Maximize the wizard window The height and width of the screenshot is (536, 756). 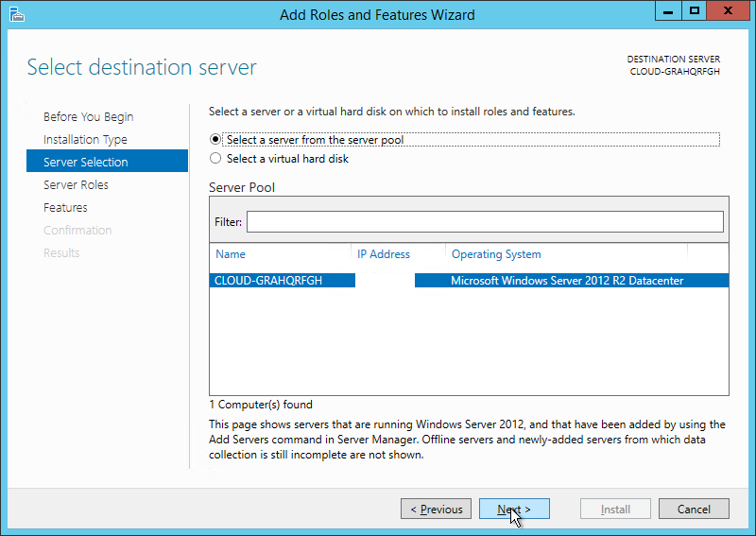pos(695,10)
